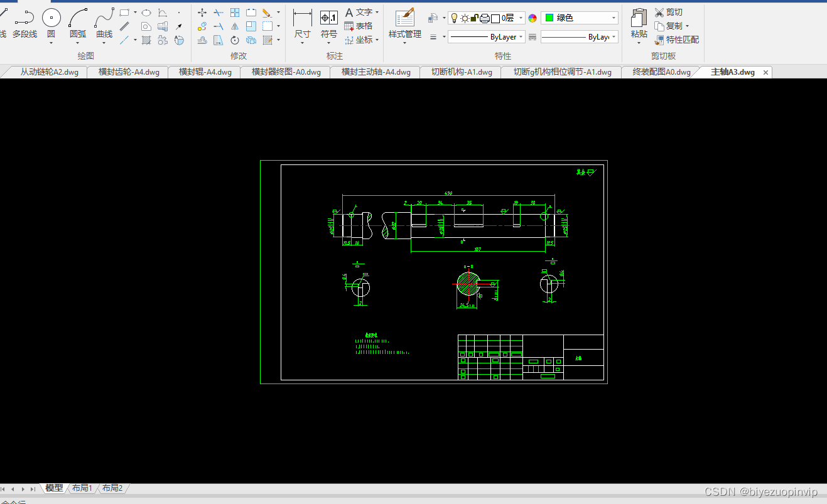Open the 布局2 layout tab
This screenshot has width=827, height=504.
[112, 488]
